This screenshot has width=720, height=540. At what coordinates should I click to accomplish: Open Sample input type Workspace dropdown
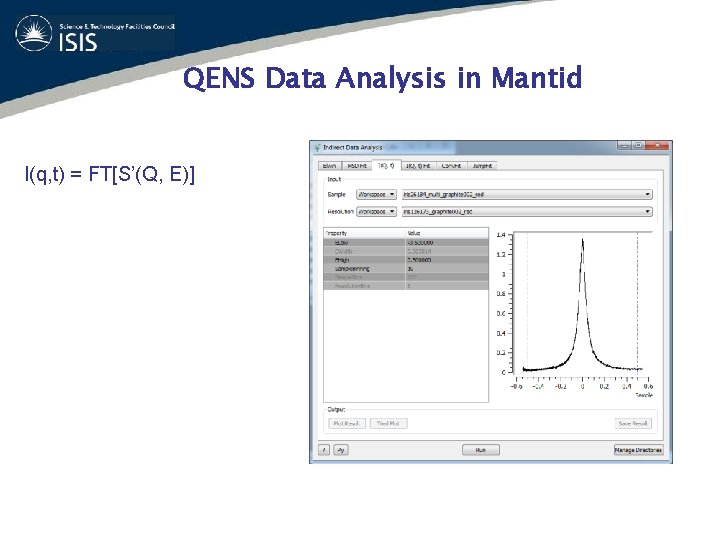[376, 195]
